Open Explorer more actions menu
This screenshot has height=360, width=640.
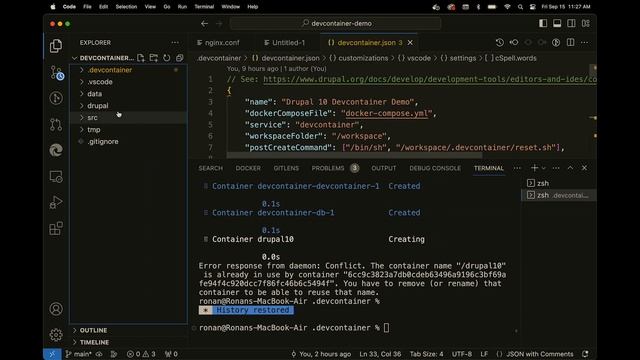[175, 42]
